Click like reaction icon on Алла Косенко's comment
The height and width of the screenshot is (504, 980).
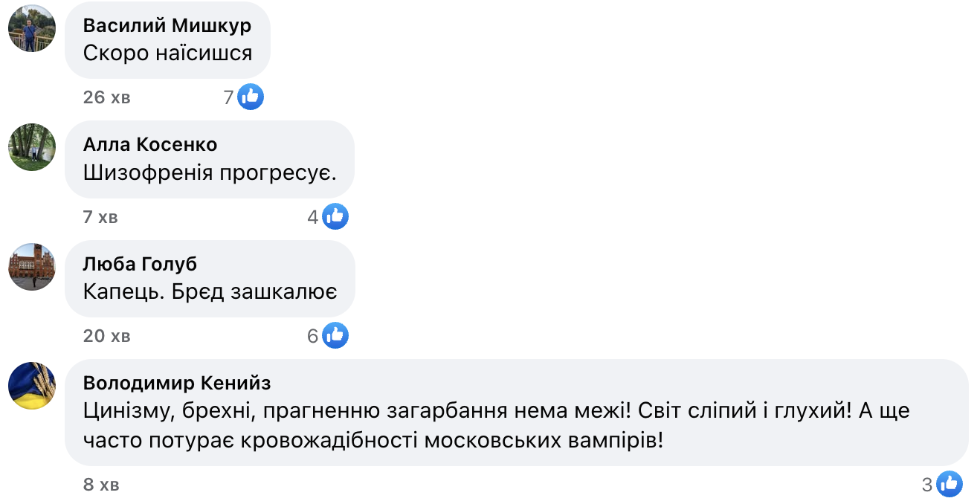pyautogui.click(x=335, y=216)
